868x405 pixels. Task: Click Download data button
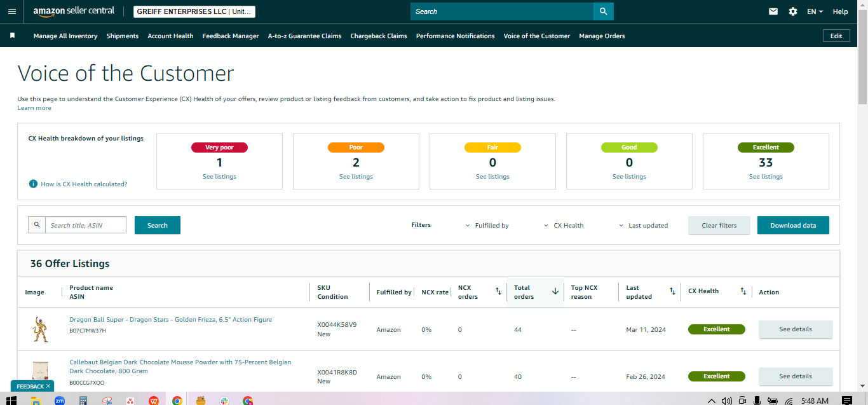[793, 225]
